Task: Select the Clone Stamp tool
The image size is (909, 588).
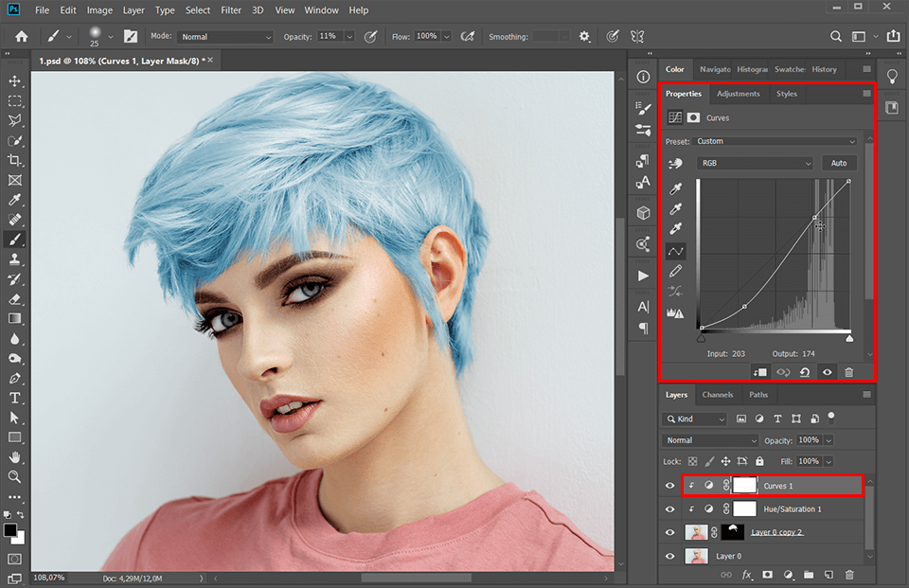Action: 14,258
